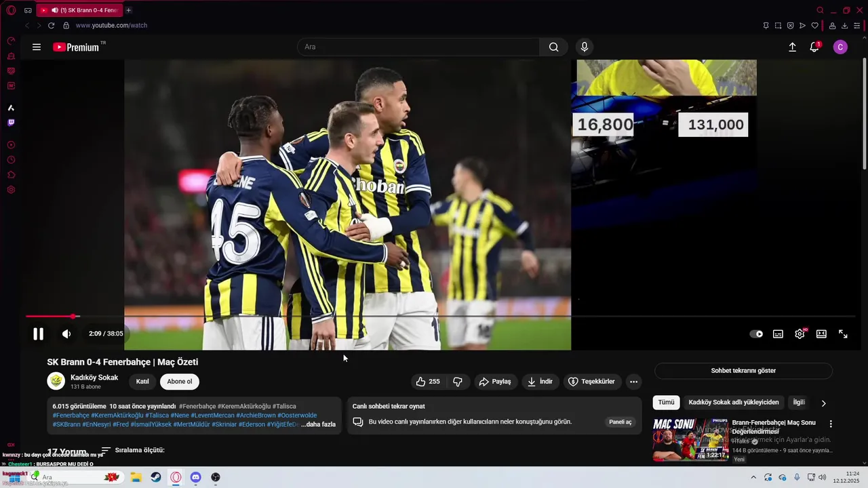Open Kadıköy Sokak channel avatar
The image size is (868, 488).
coord(56,381)
